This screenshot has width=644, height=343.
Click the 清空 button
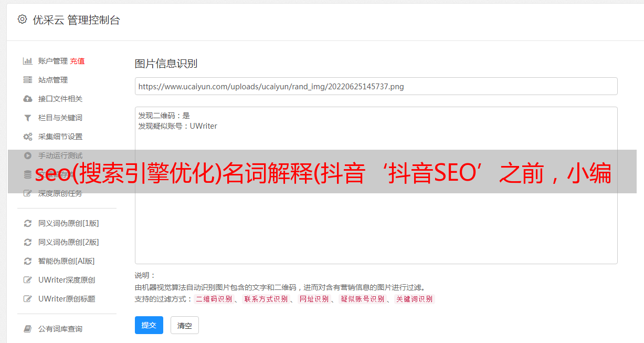(x=185, y=325)
